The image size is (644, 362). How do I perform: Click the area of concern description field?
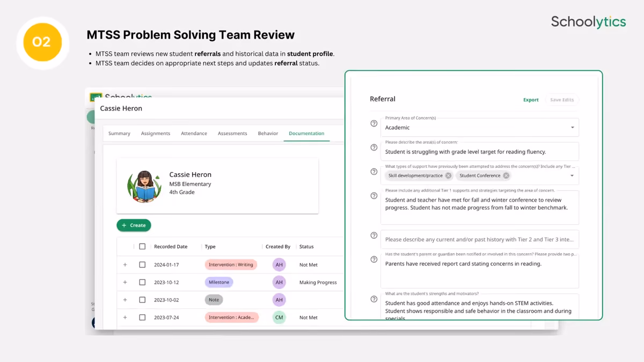tap(480, 151)
